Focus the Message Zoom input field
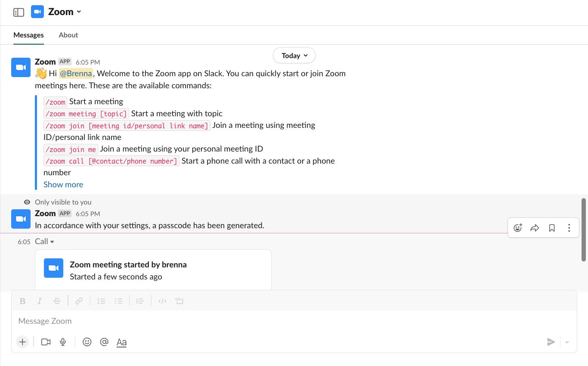The image size is (588, 366). pyautogui.click(x=294, y=321)
